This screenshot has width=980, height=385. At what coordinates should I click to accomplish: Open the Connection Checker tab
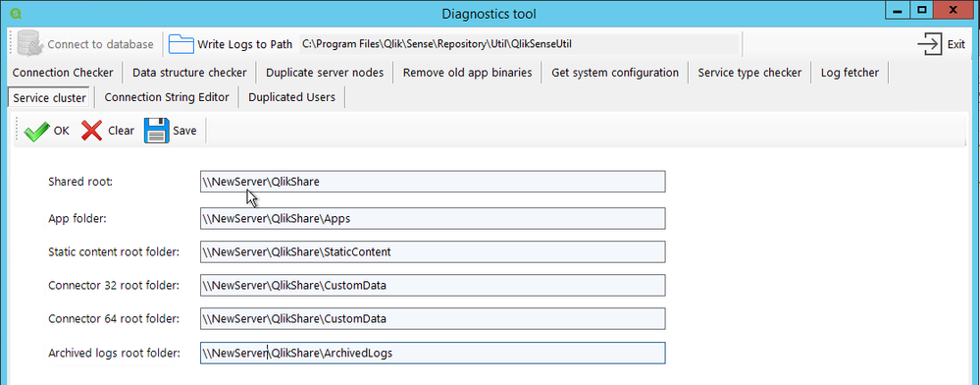click(x=63, y=73)
